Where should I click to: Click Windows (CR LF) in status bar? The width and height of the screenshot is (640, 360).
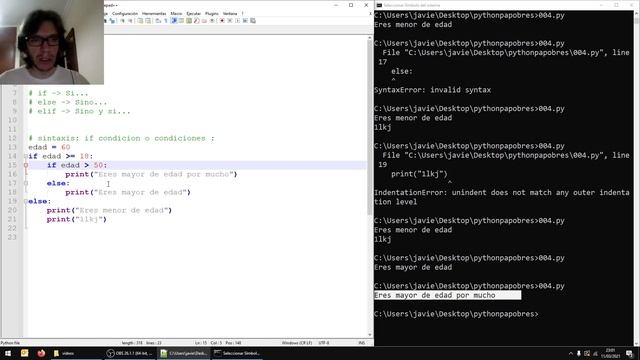[x=297, y=343]
